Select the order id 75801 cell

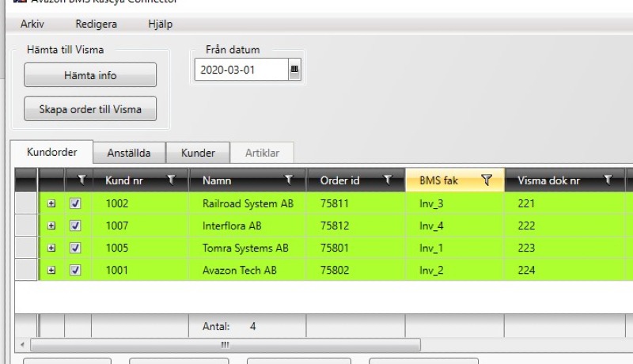pos(355,248)
